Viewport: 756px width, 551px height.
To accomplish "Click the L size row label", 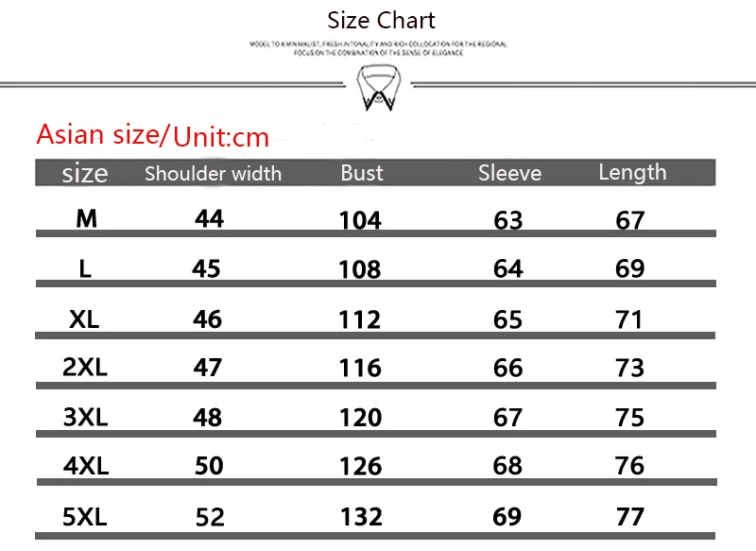I will click(86, 268).
